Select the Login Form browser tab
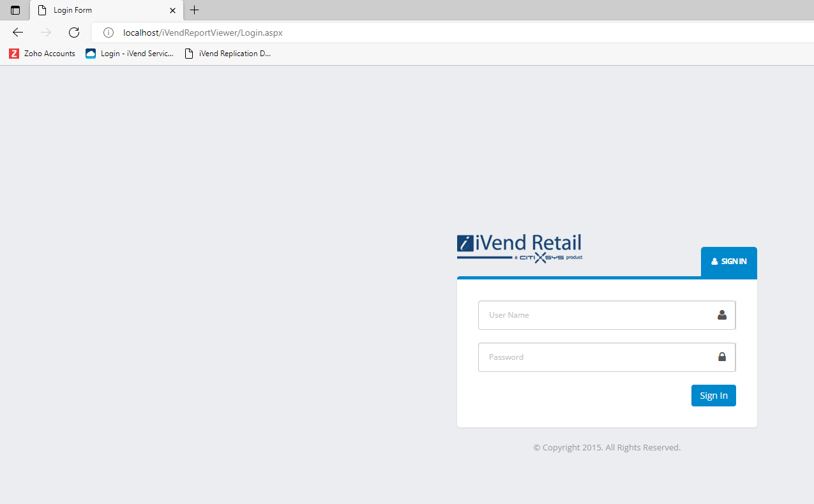 click(107, 10)
